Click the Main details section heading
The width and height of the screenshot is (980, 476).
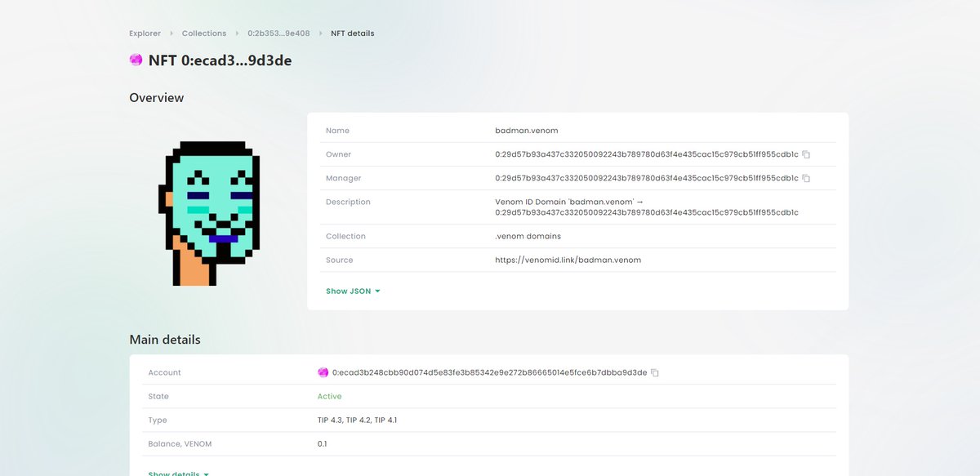pyautogui.click(x=165, y=340)
